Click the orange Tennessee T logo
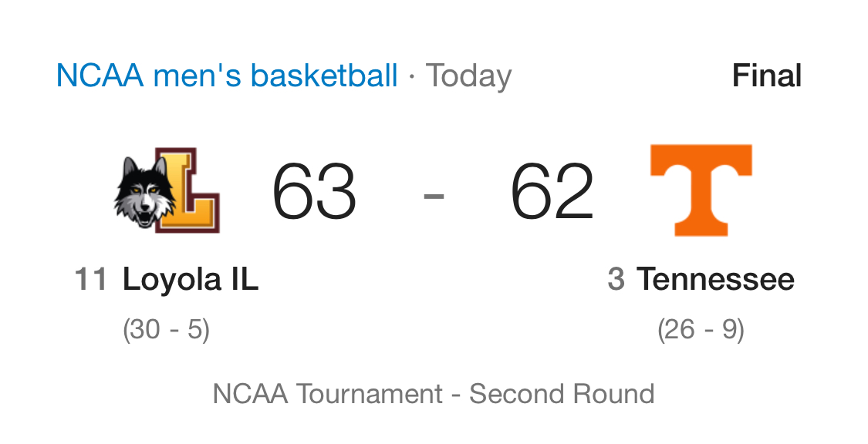The image size is (868, 444). point(701,190)
